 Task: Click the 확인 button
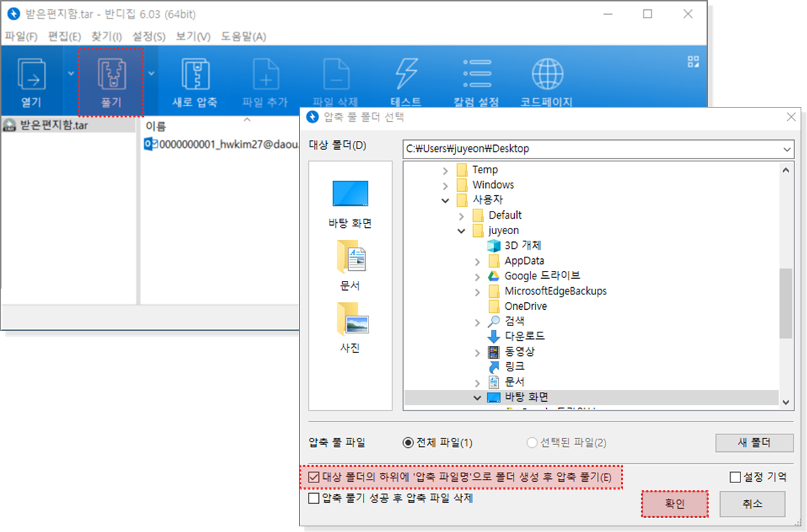click(x=675, y=504)
